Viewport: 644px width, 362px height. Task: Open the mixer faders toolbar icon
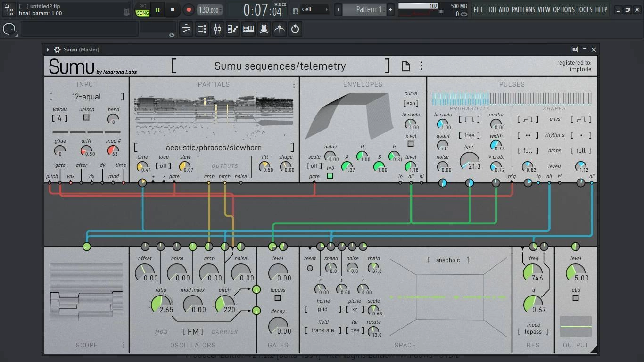pos(217,29)
